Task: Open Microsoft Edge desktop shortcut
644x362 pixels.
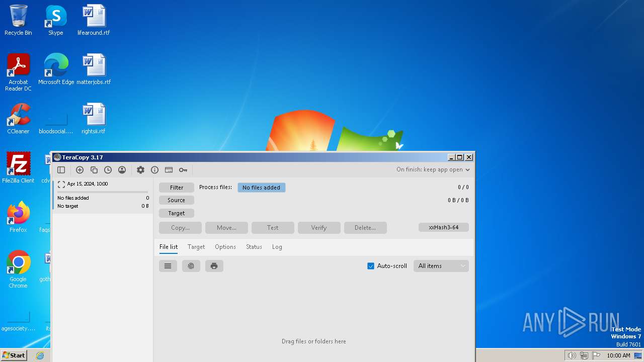Action: click(x=56, y=69)
